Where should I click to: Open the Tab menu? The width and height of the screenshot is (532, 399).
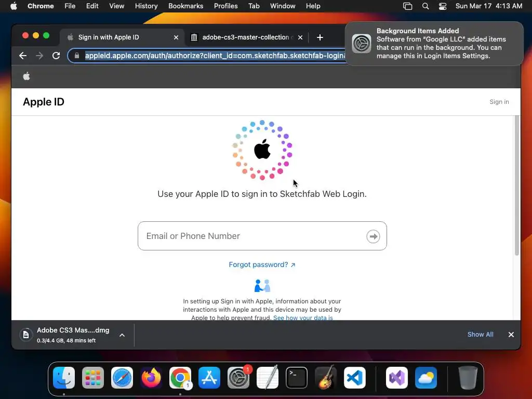254,6
